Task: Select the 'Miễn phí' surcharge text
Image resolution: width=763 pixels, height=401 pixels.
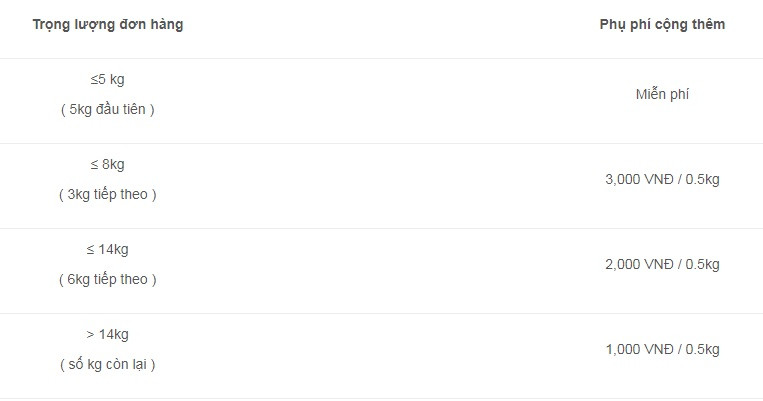Action: (662, 94)
